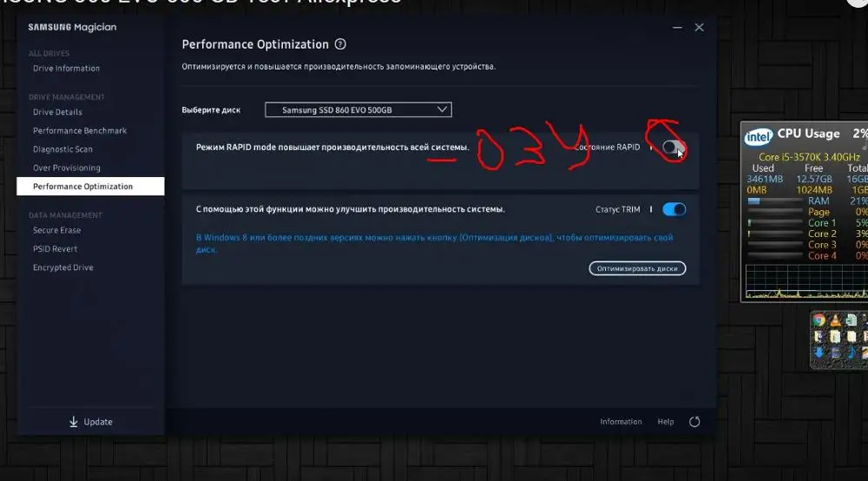Click the CPU usage history graph

point(806,281)
